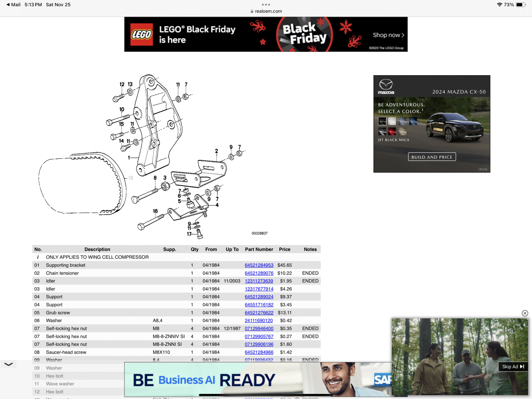
Task: Pick the dark blue color swatch
Action: 413,121
